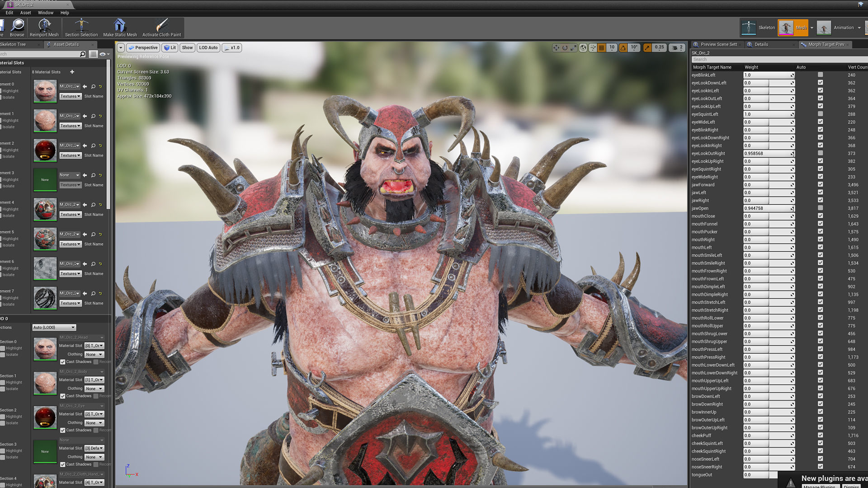This screenshot has height=488, width=868.
Task: Click the x1.0 playback speed button
Action: [232, 47]
